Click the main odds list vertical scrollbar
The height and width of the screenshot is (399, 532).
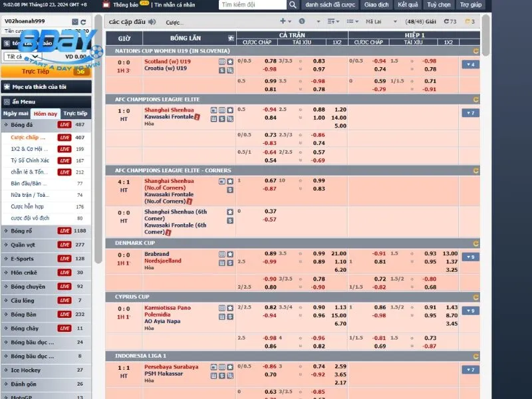[x=486, y=36]
